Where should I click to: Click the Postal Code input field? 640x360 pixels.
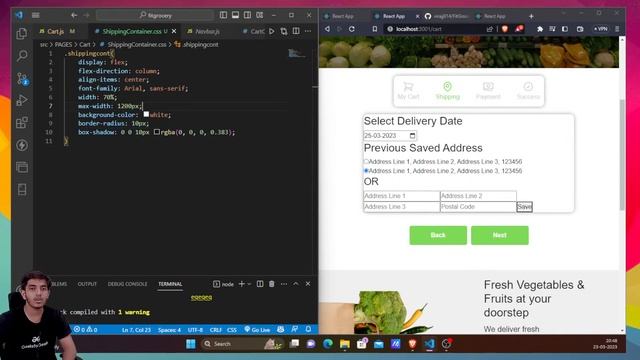pyautogui.click(x=478, y=207)
